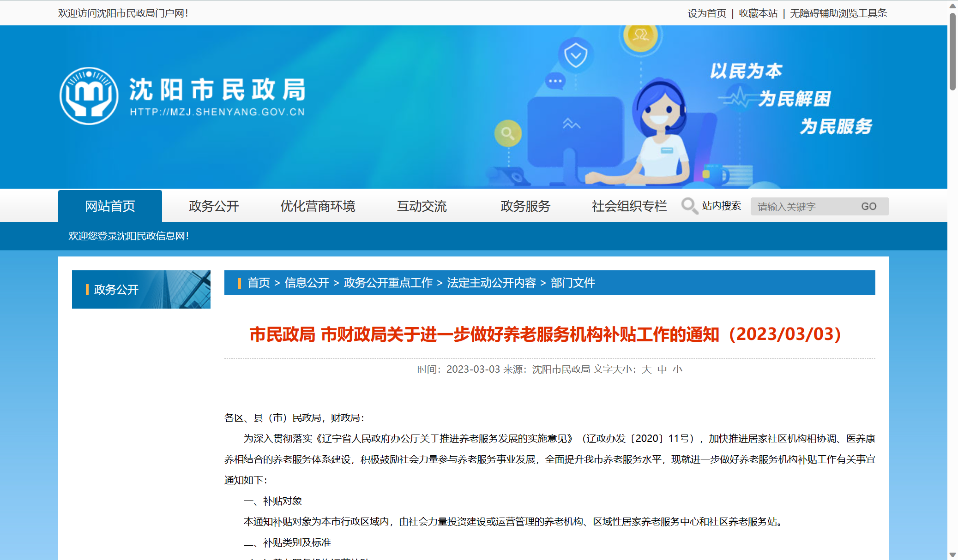Set text size to 中
Screen dimensions: 958x560
662,369
